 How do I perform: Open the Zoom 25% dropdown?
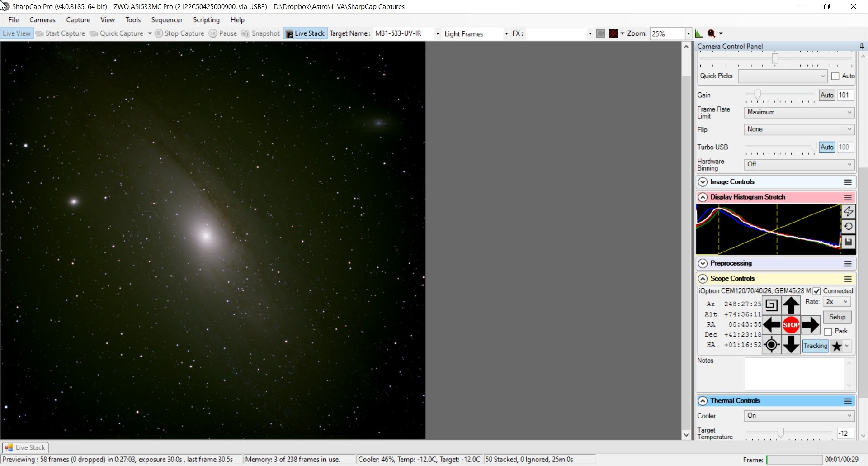tap(688, 33)
